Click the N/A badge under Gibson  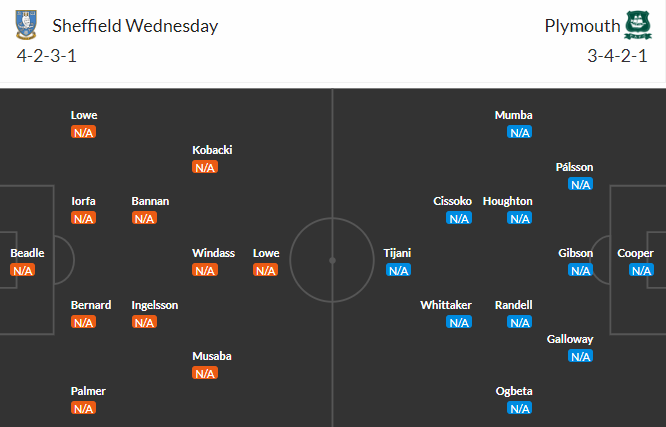pyautogui.click(x=580, y=270)
